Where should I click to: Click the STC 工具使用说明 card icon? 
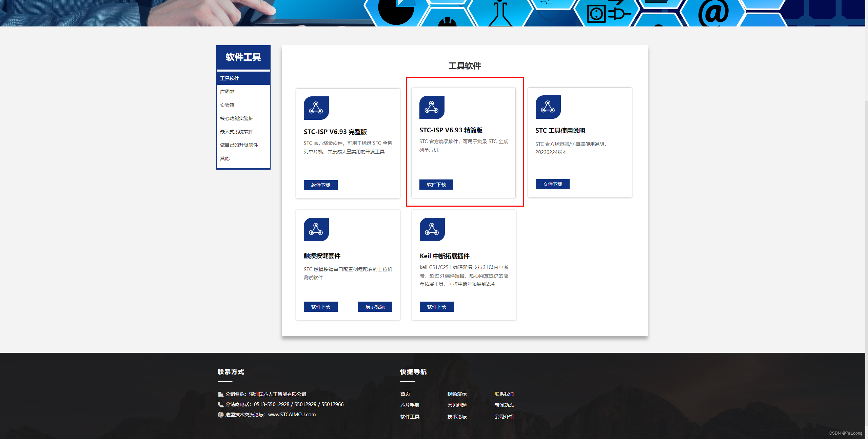pyautogui.click(x=548, y=107)
